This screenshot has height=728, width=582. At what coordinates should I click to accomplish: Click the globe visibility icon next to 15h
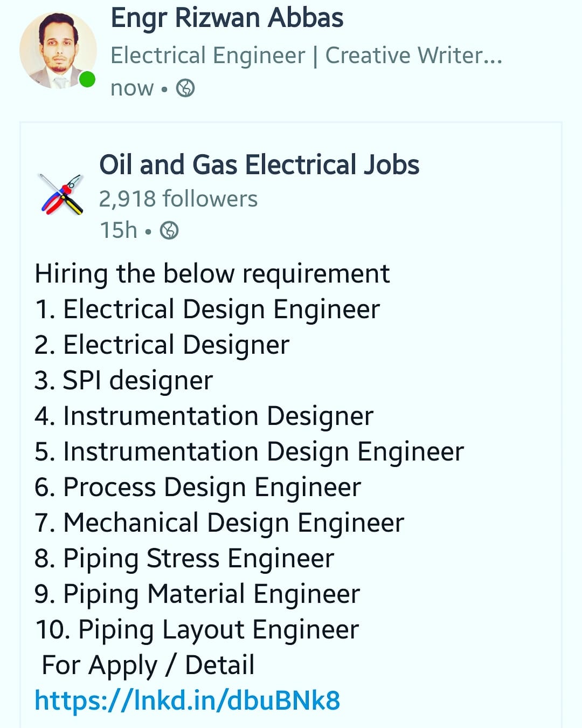pyautogui.click(x=169, y=230)
